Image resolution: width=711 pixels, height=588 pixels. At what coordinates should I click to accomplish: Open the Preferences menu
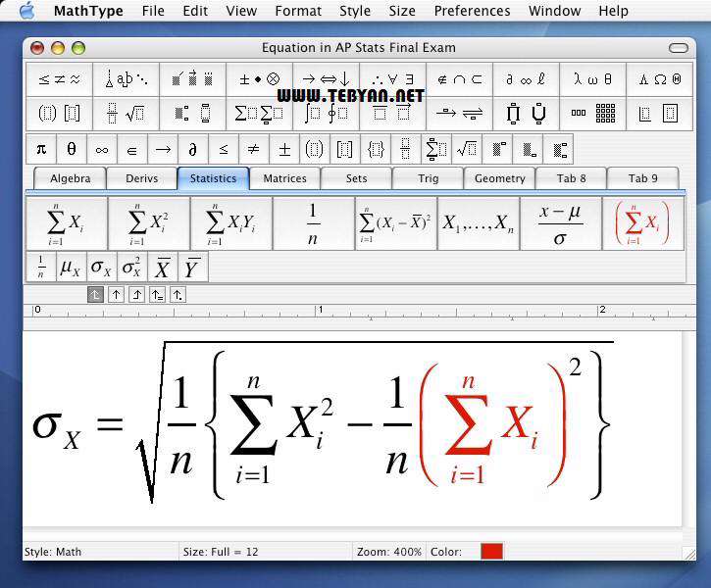click(472, 11)
